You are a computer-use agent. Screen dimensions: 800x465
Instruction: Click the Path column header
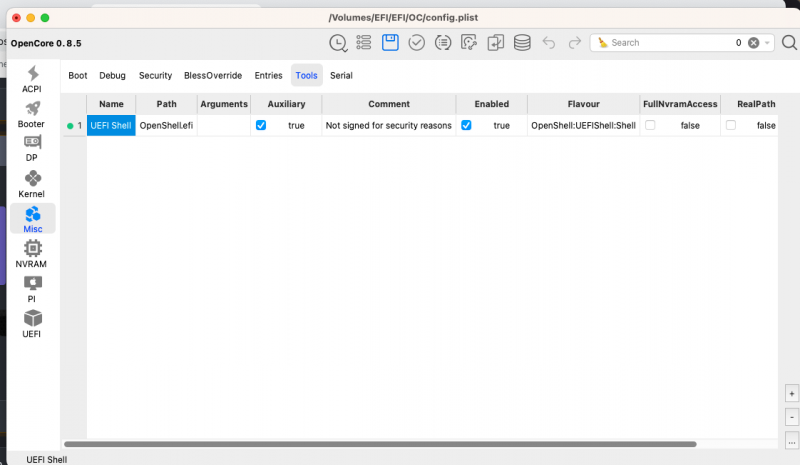click(166, 104)
